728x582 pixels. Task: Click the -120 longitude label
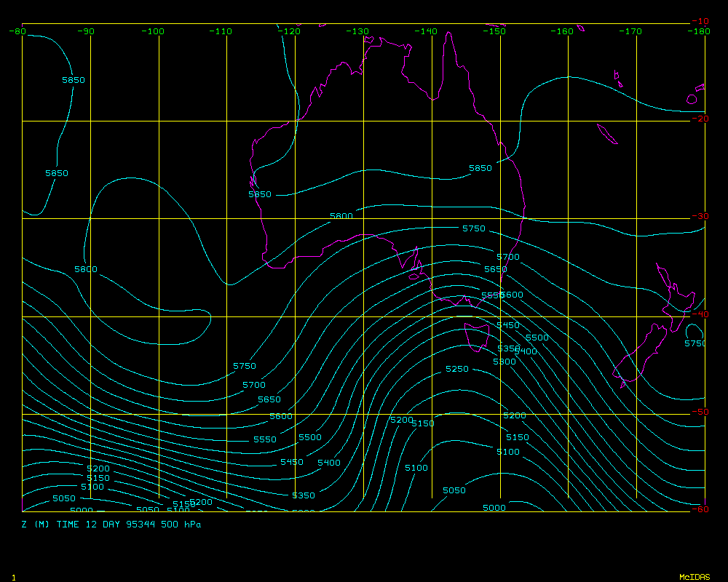tap(290, 31)
